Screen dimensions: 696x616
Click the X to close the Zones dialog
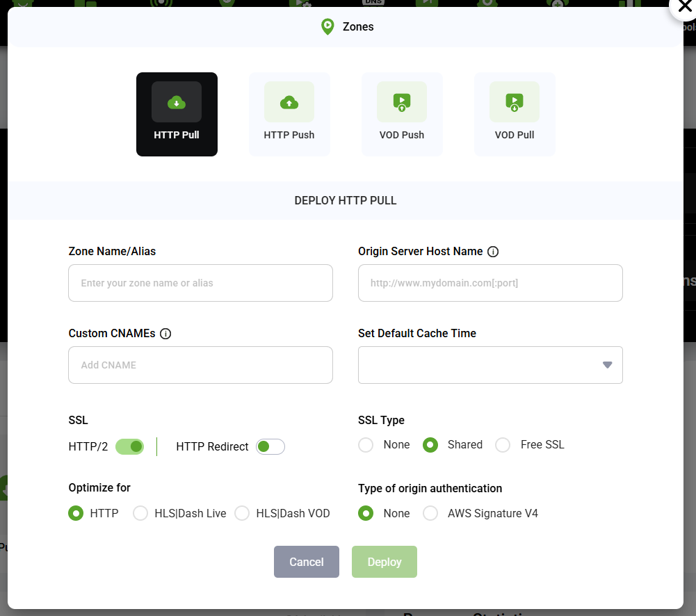(x=685, y=7)
